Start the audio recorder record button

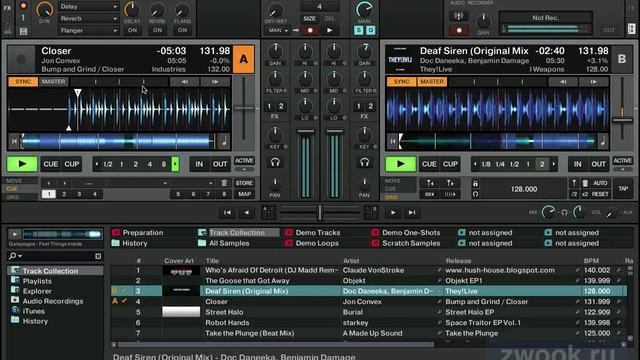[459, 30]
